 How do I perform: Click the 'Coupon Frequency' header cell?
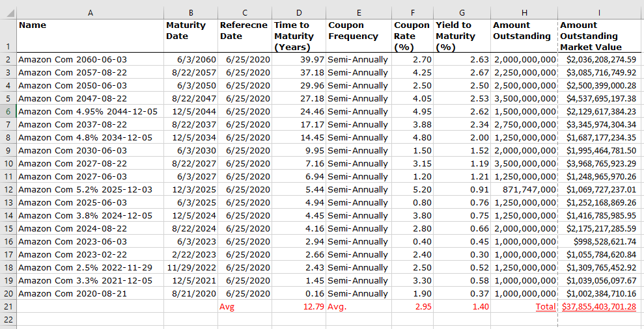tap(359, 36)
